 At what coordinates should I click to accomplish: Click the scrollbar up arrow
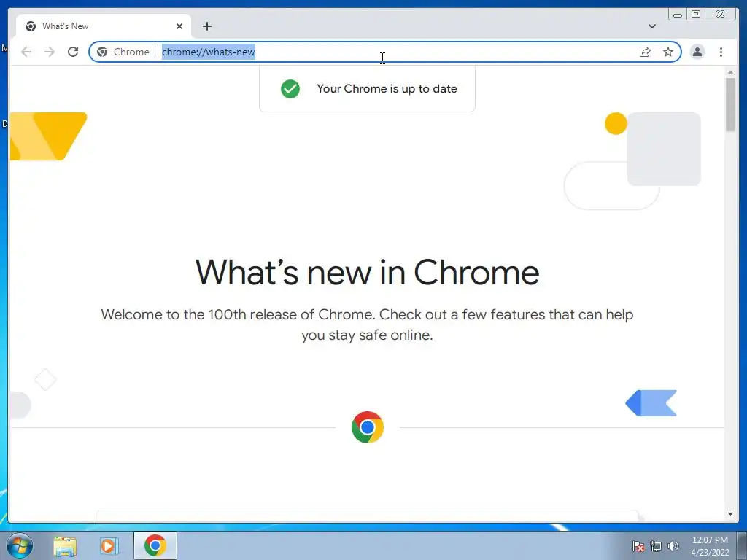[x=730, y=72]
